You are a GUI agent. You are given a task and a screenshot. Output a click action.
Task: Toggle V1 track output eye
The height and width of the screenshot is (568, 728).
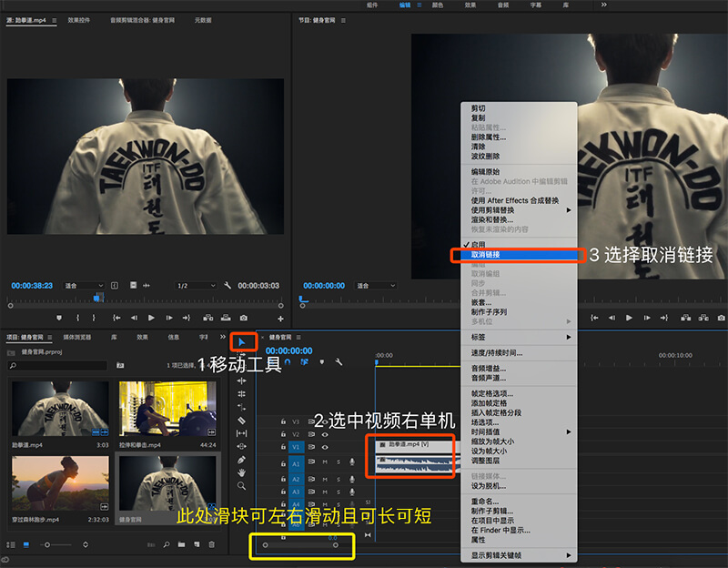[x=325, y=447]
